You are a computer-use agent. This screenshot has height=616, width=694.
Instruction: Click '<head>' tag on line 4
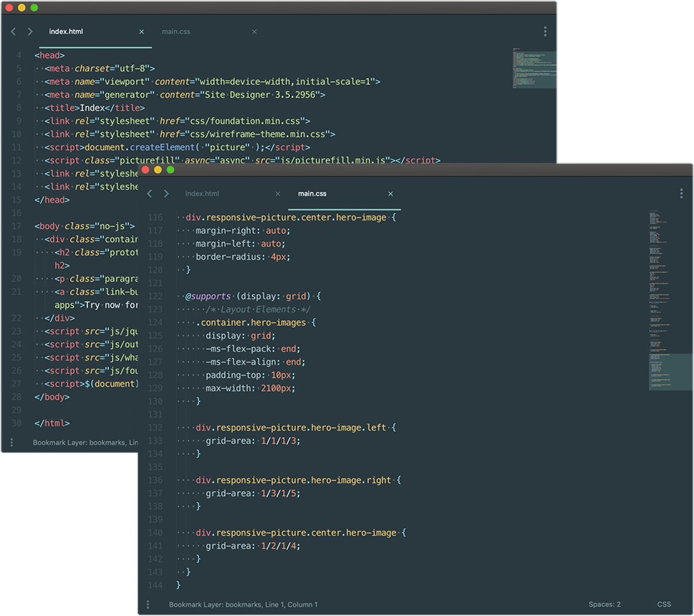tap(50, 56)
